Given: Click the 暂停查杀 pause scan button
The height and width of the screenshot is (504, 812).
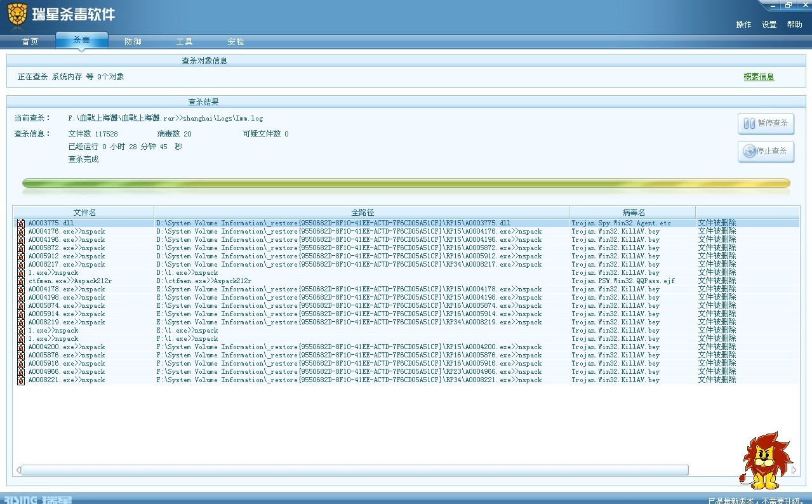Looking at the screenshot, I should click(766, 124).
